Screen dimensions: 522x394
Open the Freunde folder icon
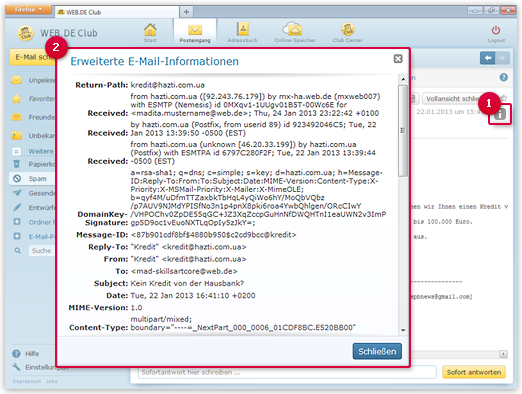[17, 117]
